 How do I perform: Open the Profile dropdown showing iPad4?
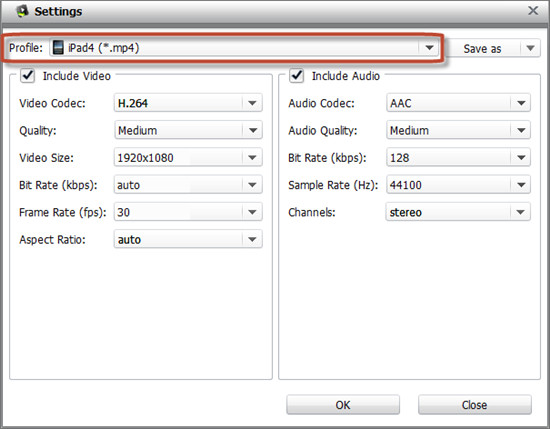click(244, 47)
